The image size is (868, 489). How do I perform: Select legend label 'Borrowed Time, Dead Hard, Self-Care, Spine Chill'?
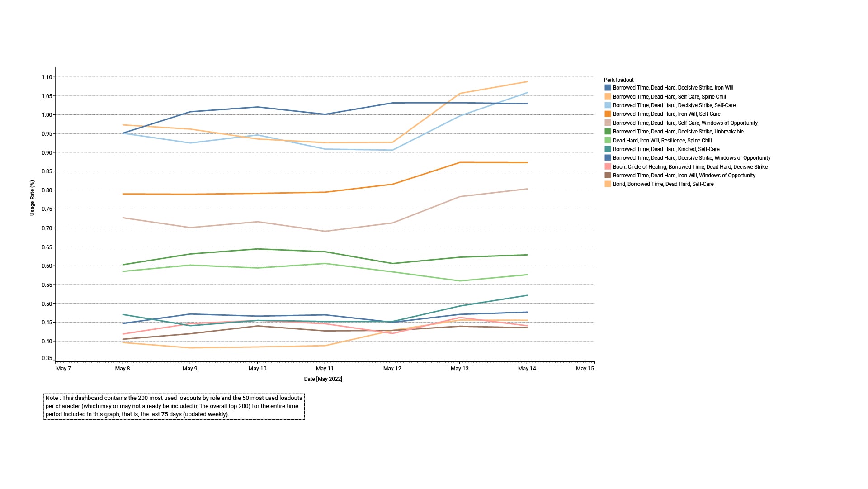pyautogui.click(x=669, y=96)
